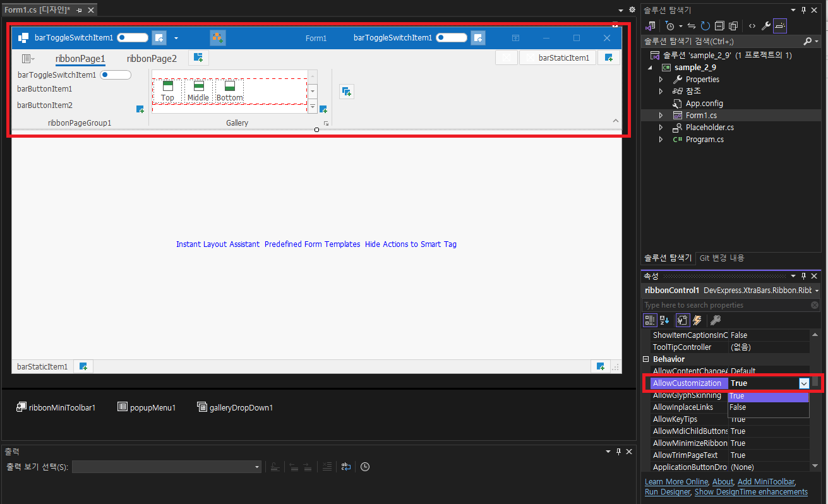This screenshot has width=828, height=504.
Task: Open the AllowCustomization value dropdown arrow
Action: coord(804,383)
